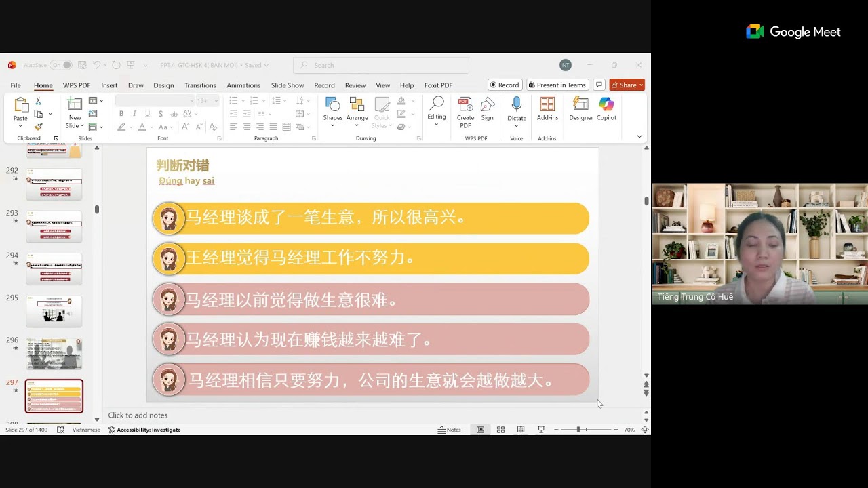Screen dimensions: 868x488
Task: Click the Redo icon in the title bar
Action: click(116, 65)
